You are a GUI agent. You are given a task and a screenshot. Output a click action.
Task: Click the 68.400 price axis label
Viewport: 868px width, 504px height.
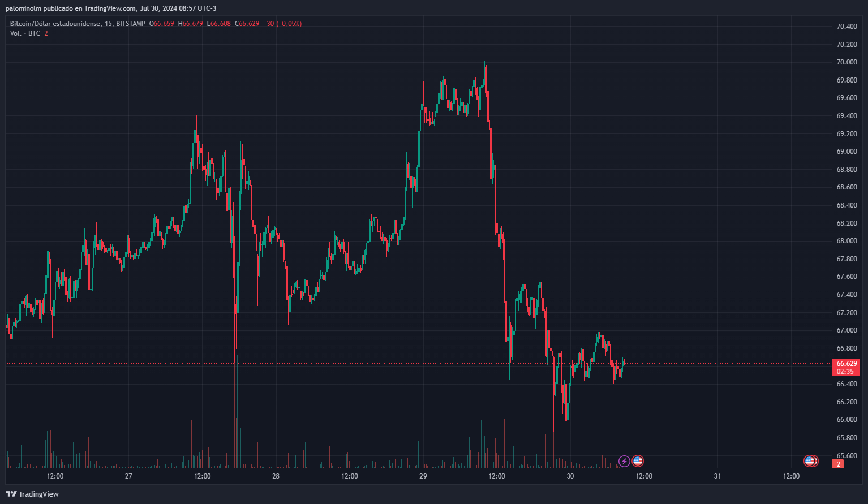(x=846, y=205)
